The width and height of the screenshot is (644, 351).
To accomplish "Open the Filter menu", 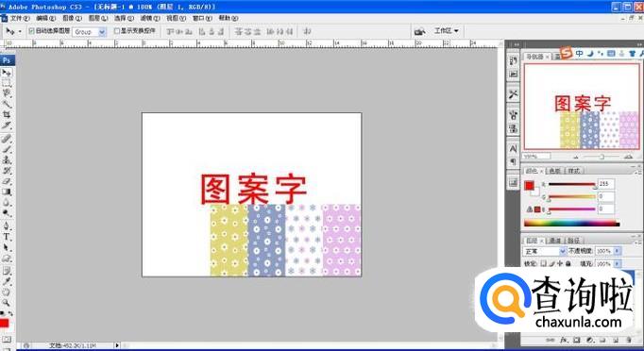I will click(150, 19).
